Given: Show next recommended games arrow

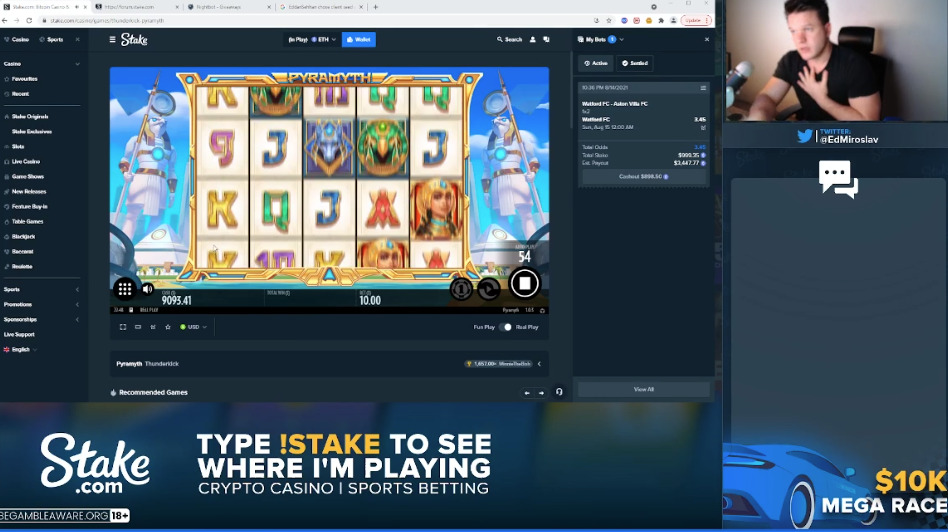Looking at the screenshot, I should 541,393.
